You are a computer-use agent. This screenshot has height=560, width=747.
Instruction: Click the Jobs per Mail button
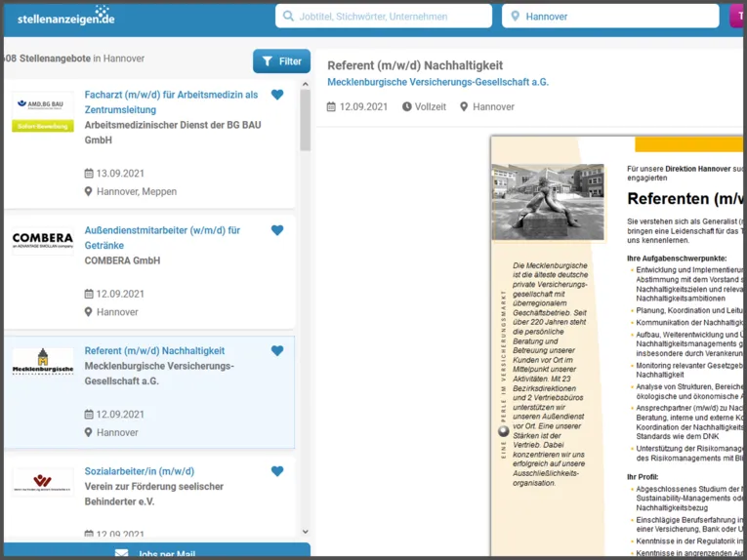pyautogui.click(x=157, y=550)
